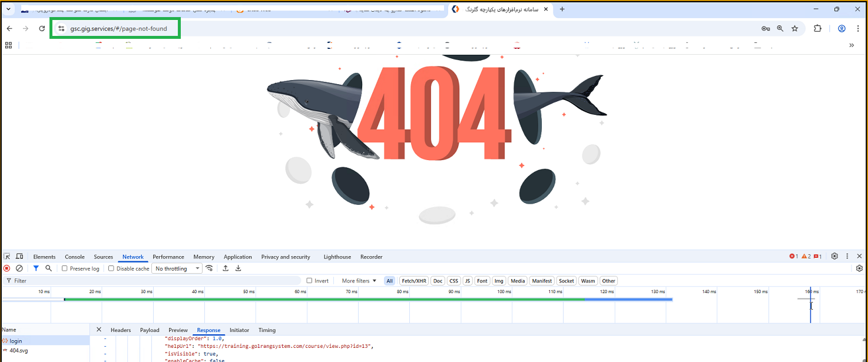This screenshot has width=868, height=362.
Task: Open the No throttling dropdown
Action: point(177,268)
